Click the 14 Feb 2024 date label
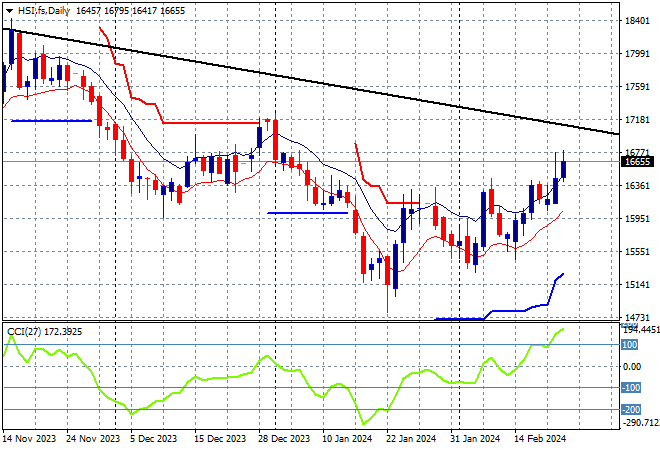The image size is (660, 450). (540, 439)
